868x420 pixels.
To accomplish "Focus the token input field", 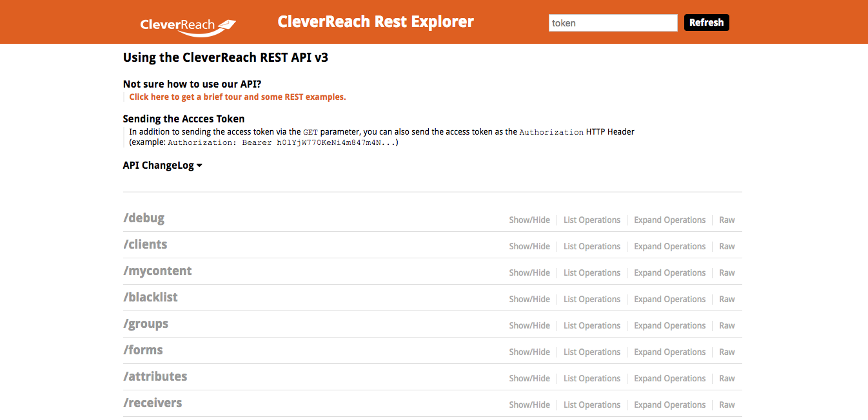I will coord(613,23).
